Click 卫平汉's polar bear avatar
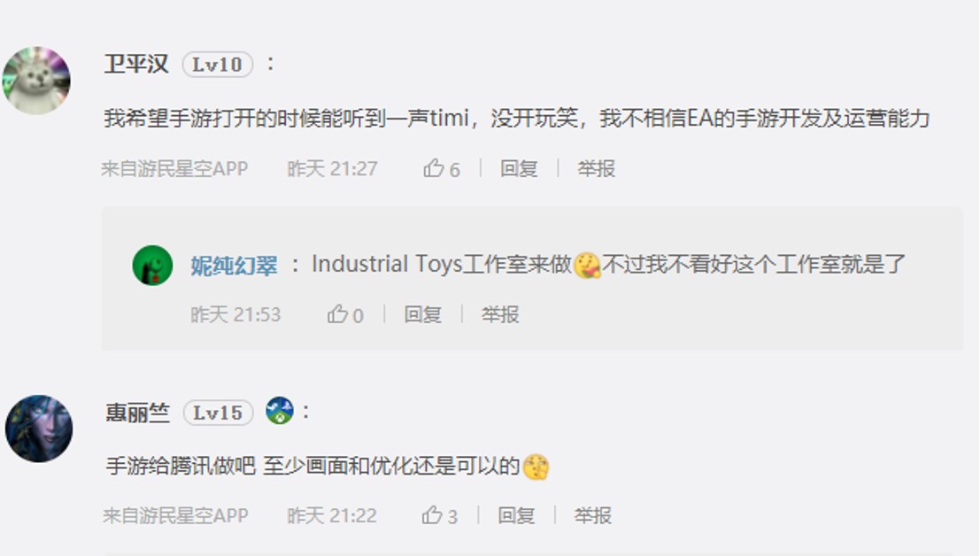Screen dimensions: 980x556 tap(37, 81)
